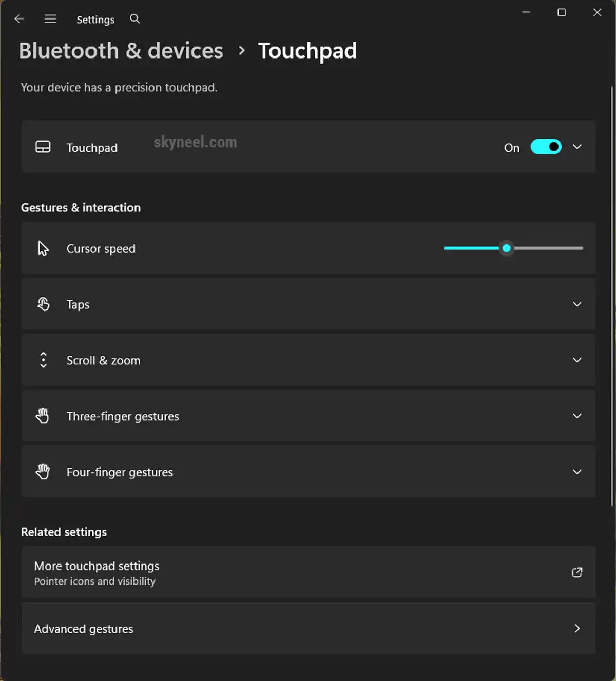The height and width of the screenshot is (681, 616).
Task: Click the vertical scrollbar of Settings window
Action: tap(612, 297)
